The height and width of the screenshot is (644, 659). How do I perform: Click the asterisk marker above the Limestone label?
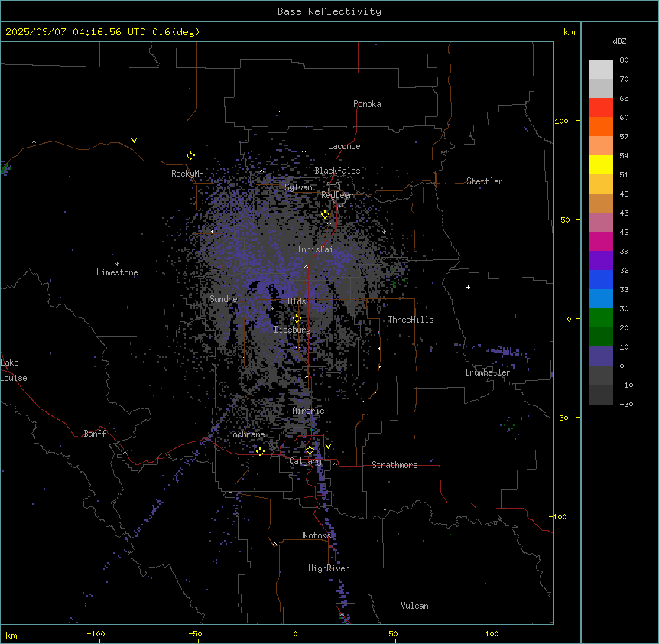(117, 265)
